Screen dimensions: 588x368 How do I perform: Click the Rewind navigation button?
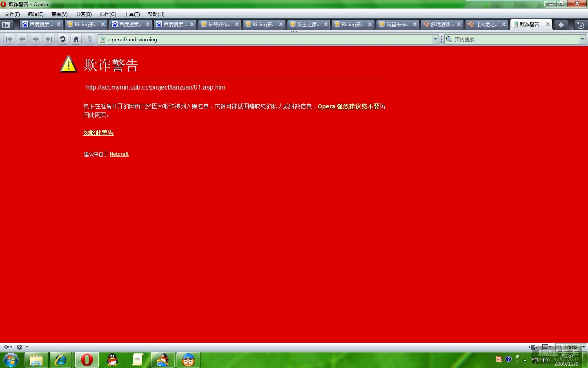(x=9, y=39)
